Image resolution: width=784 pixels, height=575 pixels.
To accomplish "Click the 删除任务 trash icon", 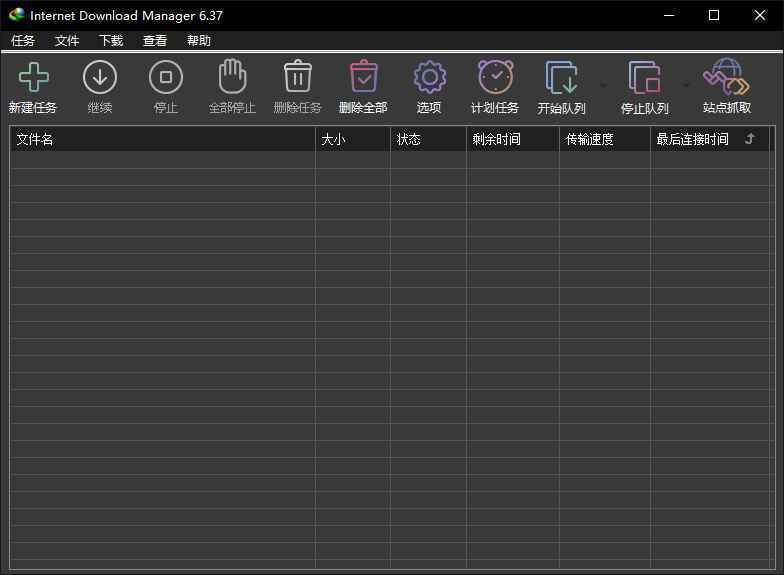I will click(x=298, y=76).
